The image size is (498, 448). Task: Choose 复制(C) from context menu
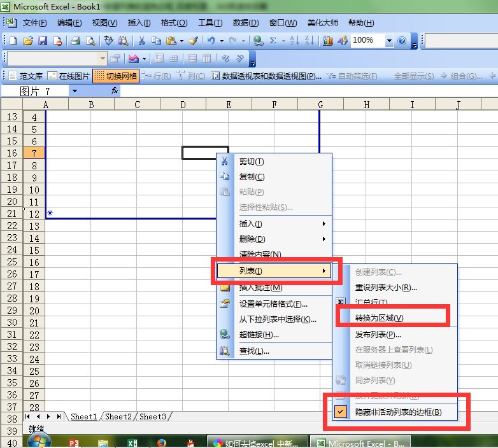(274, 177)
